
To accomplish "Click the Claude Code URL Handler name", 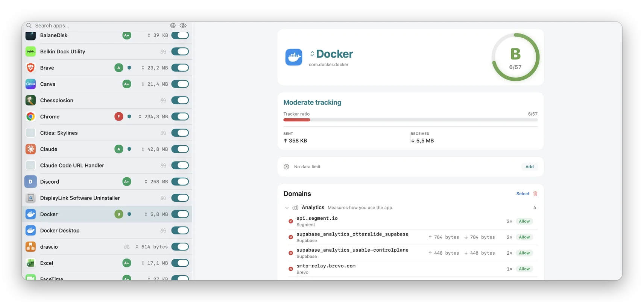I will 72,165.
